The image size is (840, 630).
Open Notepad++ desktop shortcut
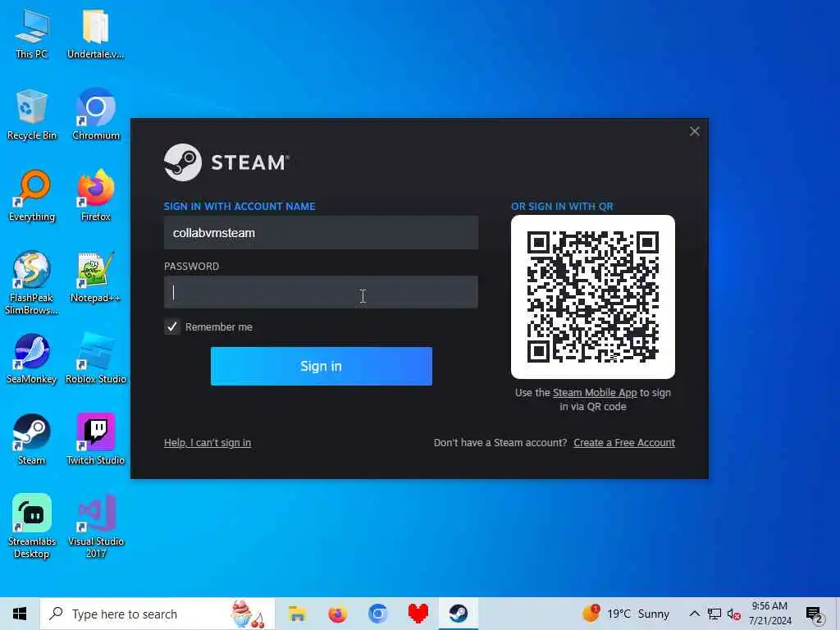[x=95, y=276]
